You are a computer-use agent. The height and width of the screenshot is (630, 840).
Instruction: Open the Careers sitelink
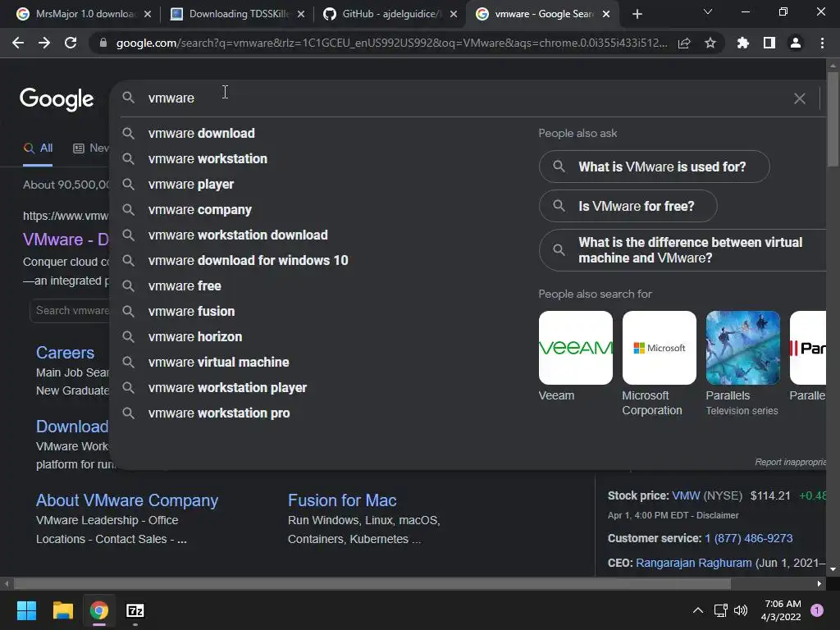[65, 353]
